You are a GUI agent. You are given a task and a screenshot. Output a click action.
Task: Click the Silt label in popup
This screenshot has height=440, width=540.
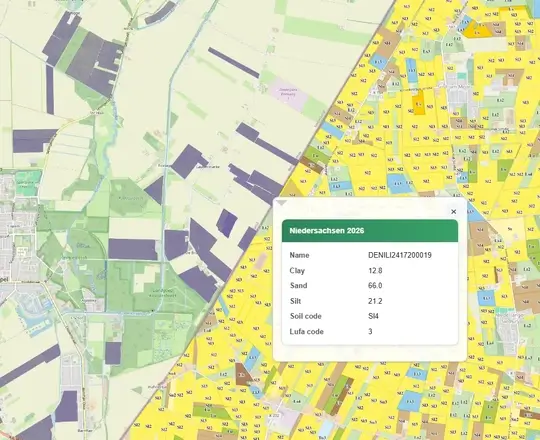pyautogui.click(x=295, y=301)
